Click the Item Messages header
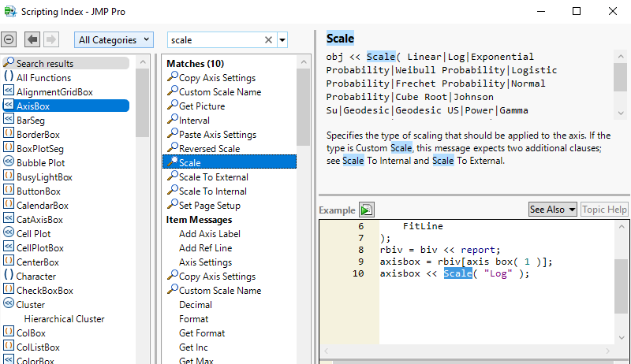Screen dimensions: 631x364 tap(200, 220)
